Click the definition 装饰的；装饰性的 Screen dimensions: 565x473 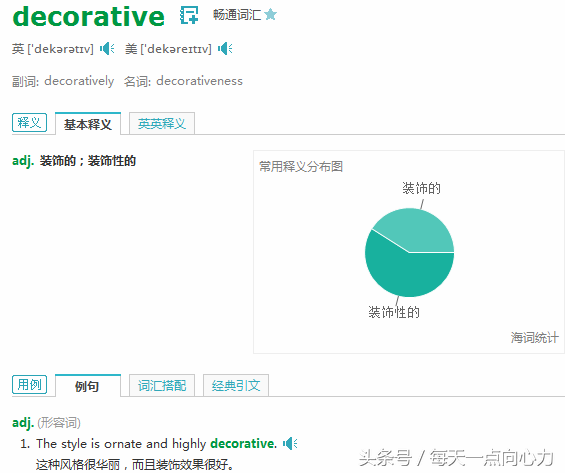click(x=88, y=161)
